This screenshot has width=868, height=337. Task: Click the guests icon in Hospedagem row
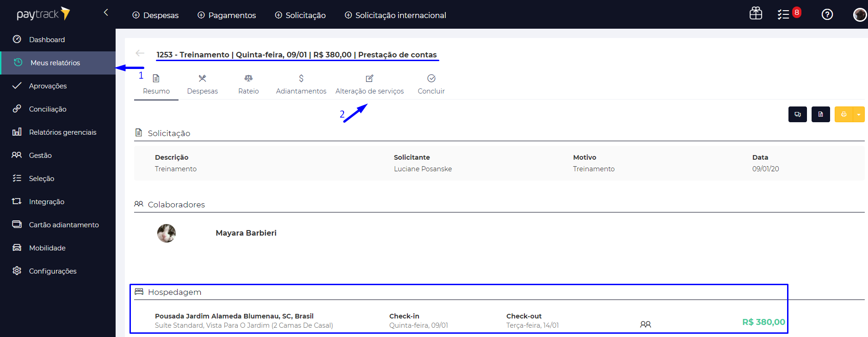coord(646,325)
